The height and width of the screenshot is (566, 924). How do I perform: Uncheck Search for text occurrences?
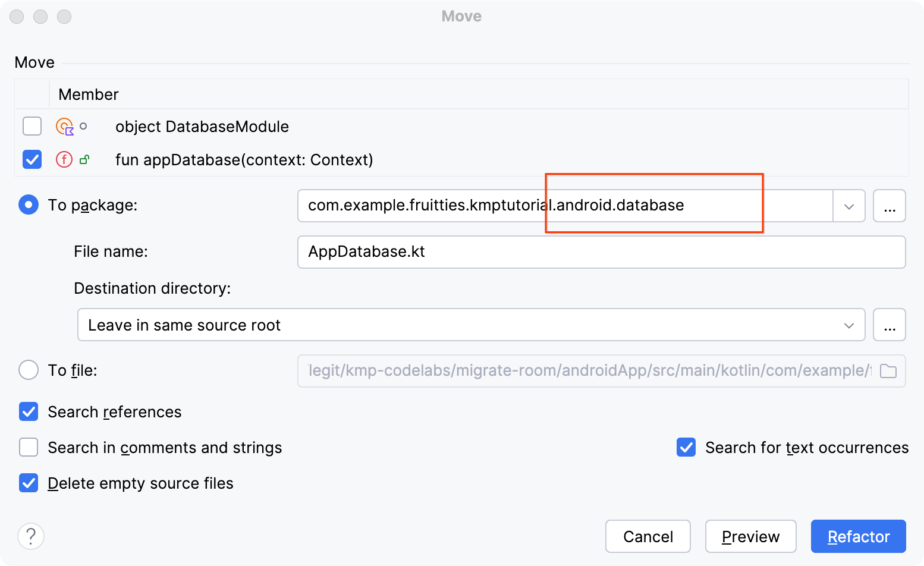[686, 447]
